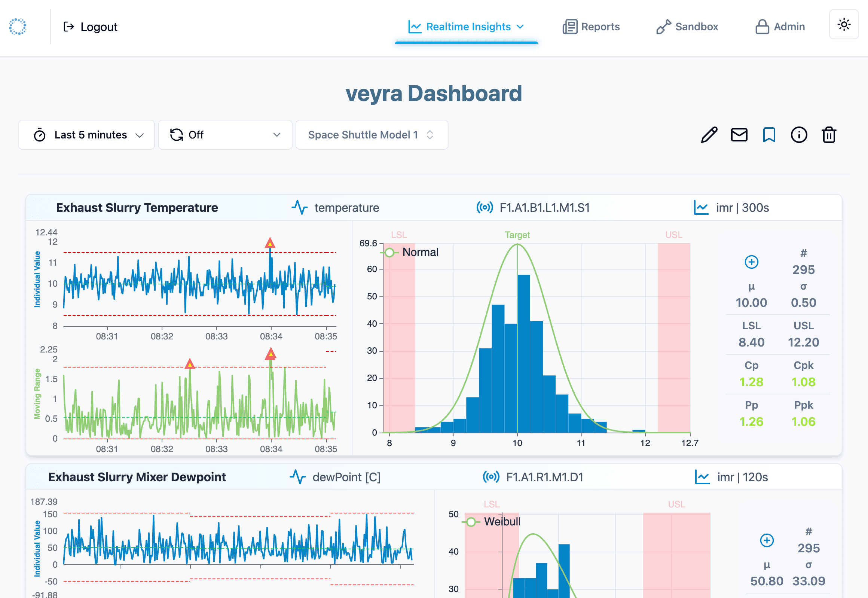Click the chart icon beside imr | 300s
The height and width of the screenshot is (598, 868).
click(701, 208)
